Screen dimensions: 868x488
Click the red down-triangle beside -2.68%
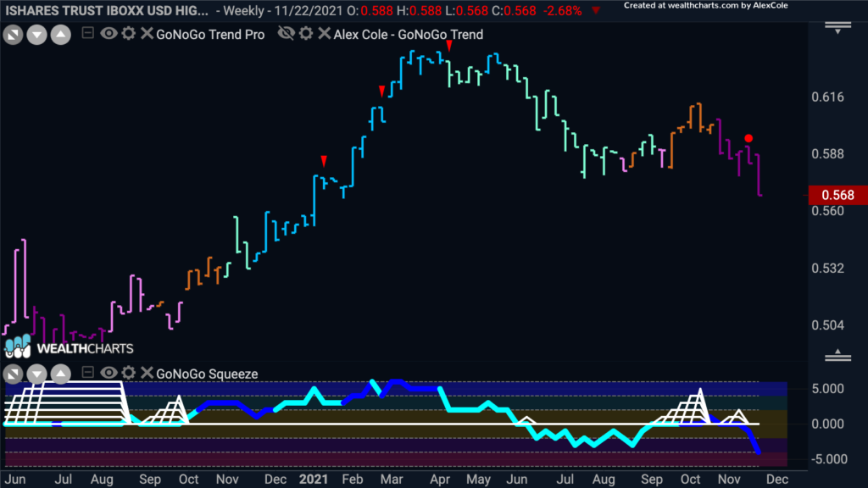(x=596, y=10)
